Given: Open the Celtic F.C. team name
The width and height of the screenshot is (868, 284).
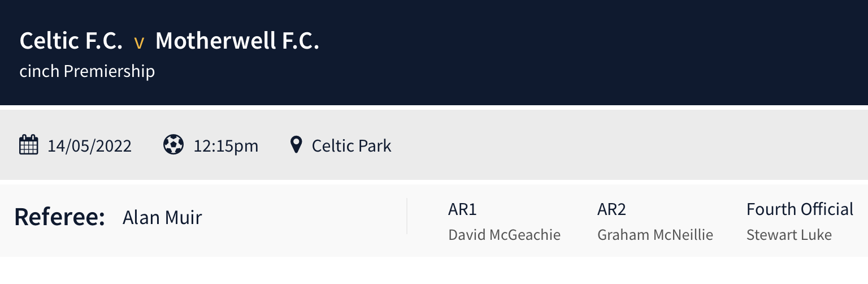Looking at the screenshot, I should pos(71,41).
